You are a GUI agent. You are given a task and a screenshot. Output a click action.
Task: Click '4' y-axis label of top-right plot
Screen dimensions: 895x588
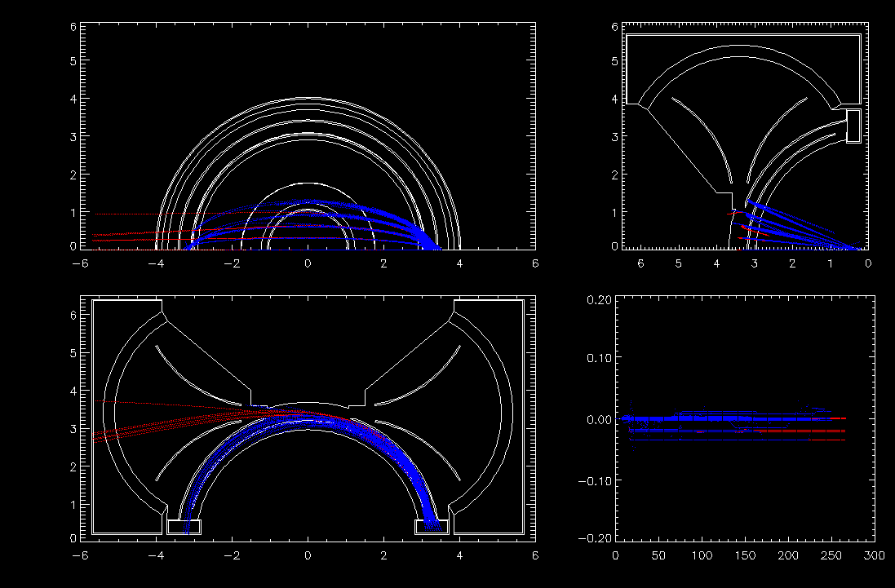click(x=614, y=99)
